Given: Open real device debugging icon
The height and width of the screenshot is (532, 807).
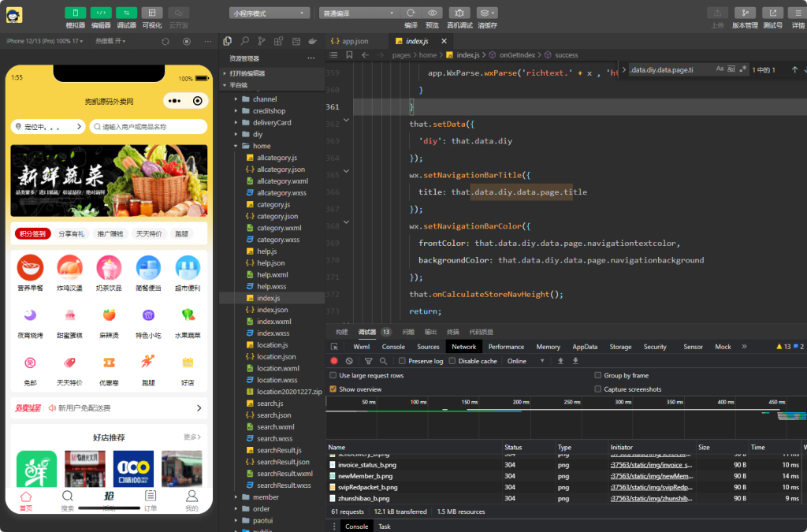Looking at the screenshot, I should click(x=459, y=13).
